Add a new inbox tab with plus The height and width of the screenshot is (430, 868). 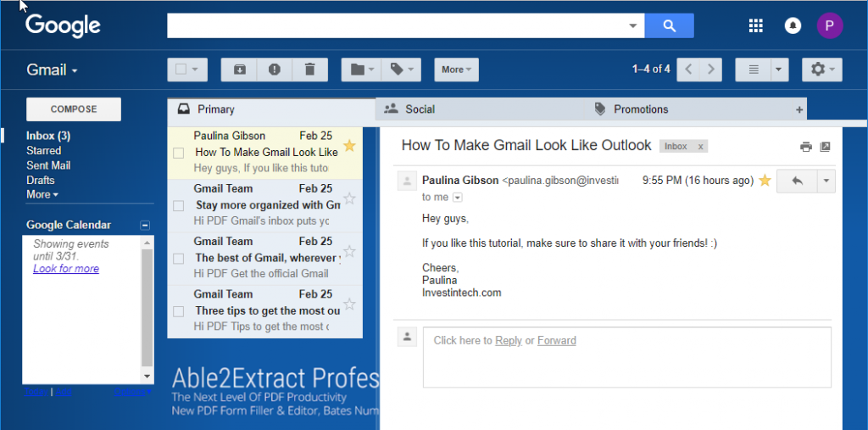798,109
